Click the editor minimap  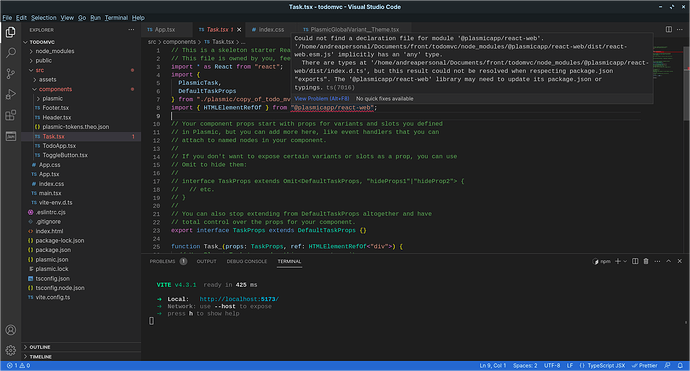[x=668, y=62]
